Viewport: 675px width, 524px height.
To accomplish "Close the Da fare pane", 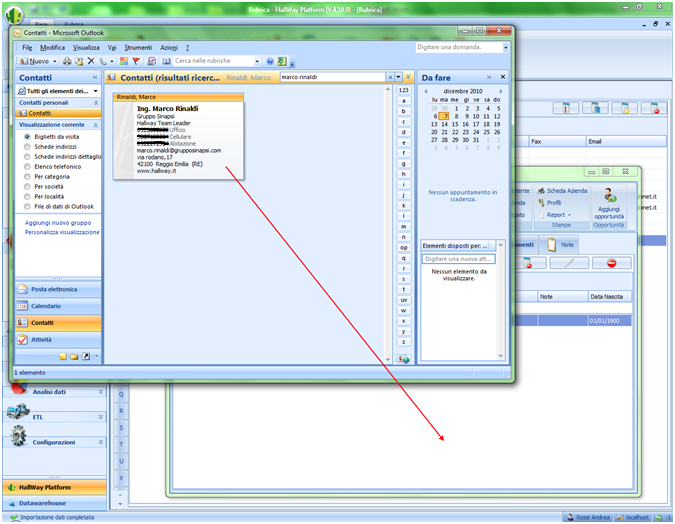I will pyautogui.click(x=503, y=77).
